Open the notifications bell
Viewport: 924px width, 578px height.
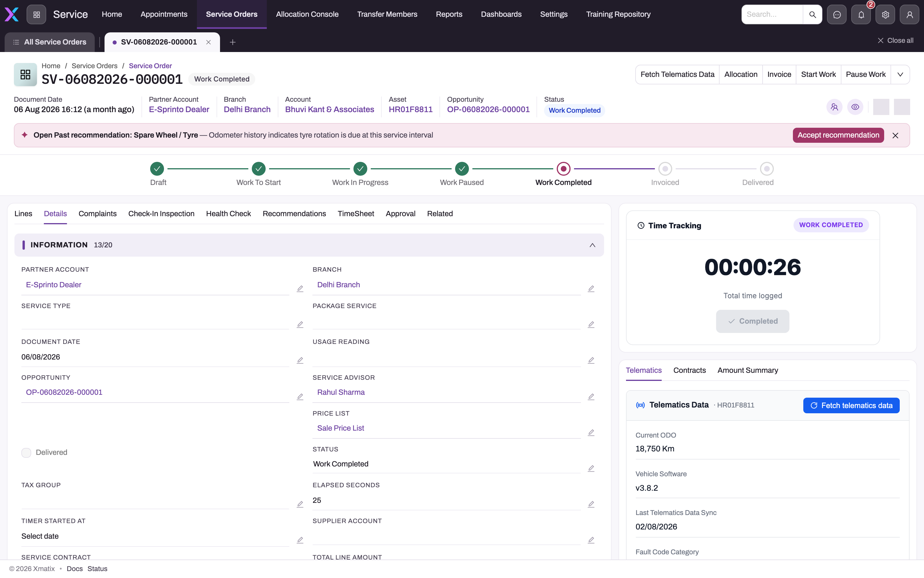(x=861, y=14)
